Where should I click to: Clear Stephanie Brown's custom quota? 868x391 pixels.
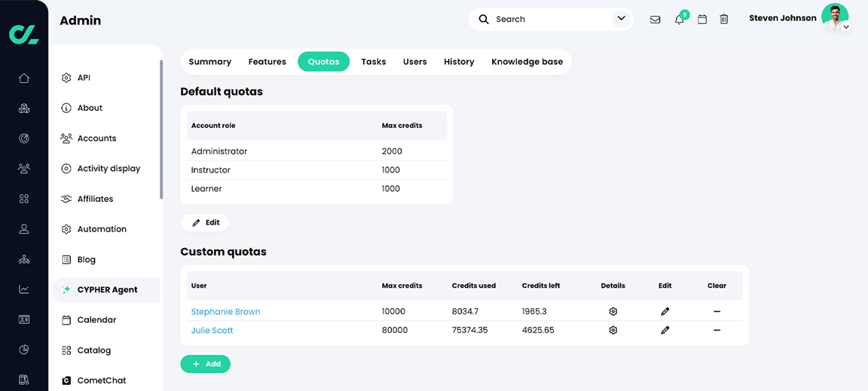(717, 312)
